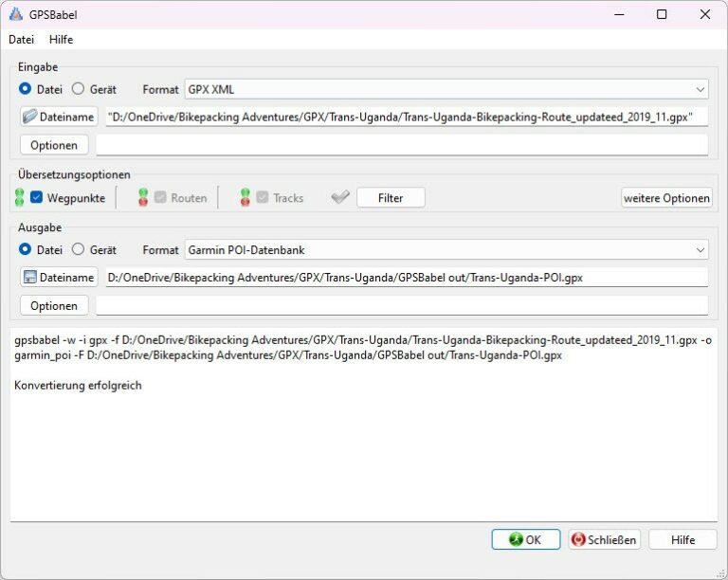Open the GPX XML input format dropdown
The height and width of the screenshot is (580, 728).
[446, 89]
